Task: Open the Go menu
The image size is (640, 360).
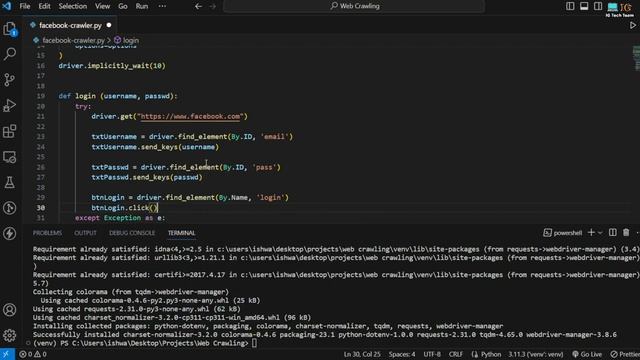Action: (x=122, y=6)
